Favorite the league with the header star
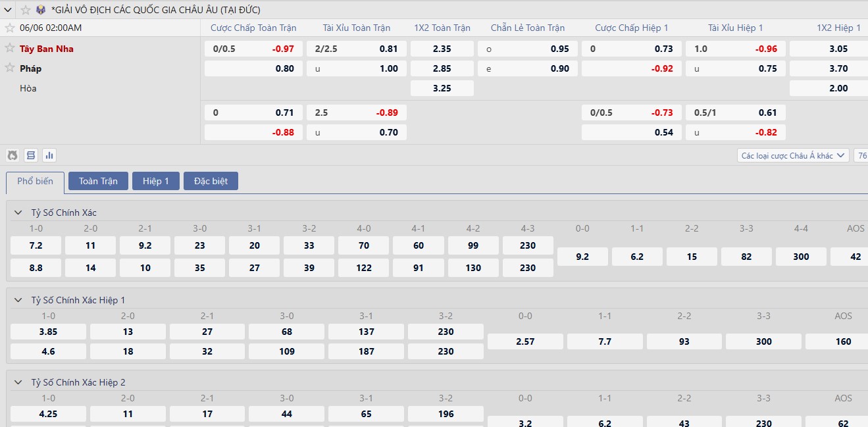 tap(26, 10)
